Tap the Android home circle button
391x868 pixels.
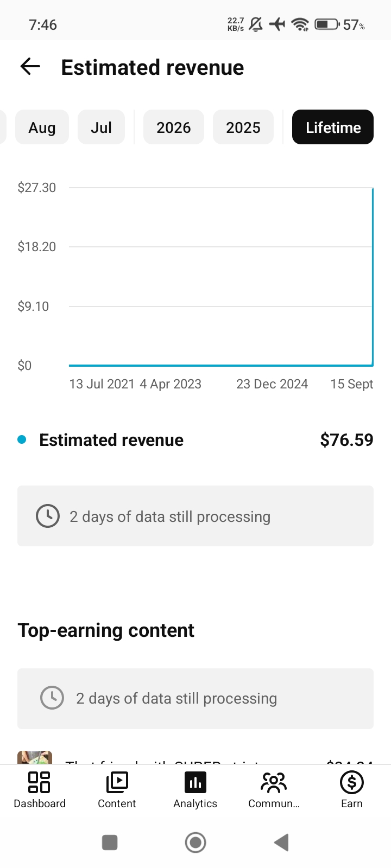click(195, 843)
